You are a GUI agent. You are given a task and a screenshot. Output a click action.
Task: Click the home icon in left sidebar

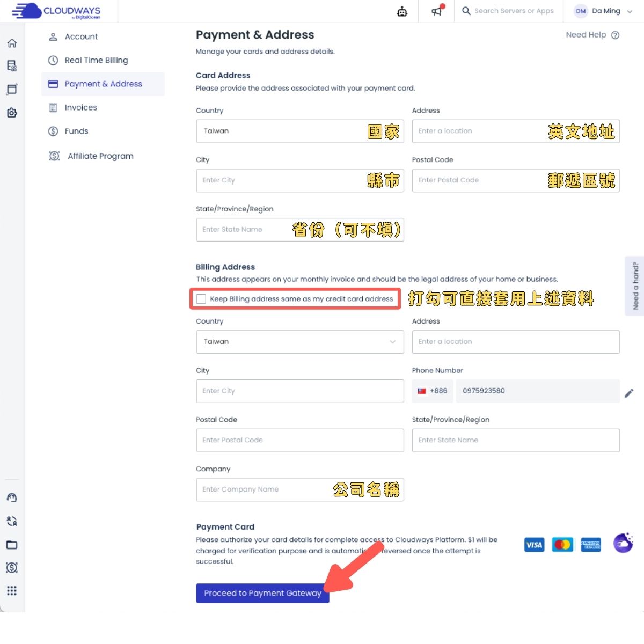point(12,43)
